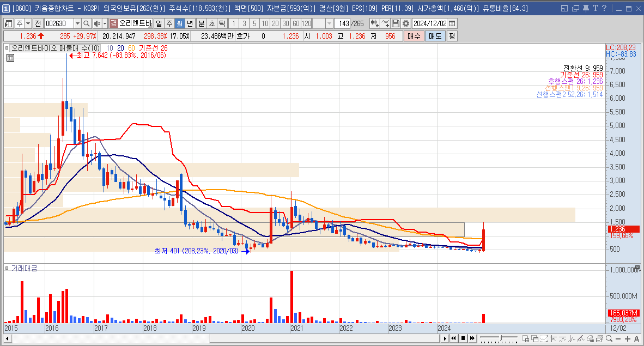Toggle the left panel layout icon
Image resolution: width=644 pixels, height=346 pixels.
(x=8, y=24)
